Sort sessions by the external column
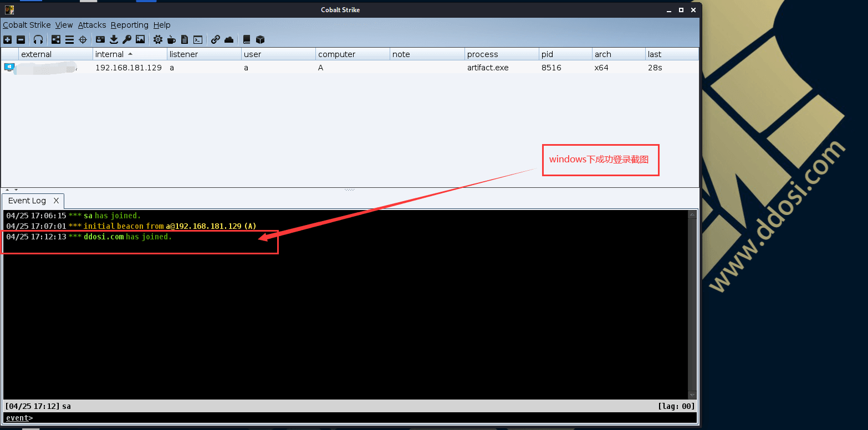 55,54
